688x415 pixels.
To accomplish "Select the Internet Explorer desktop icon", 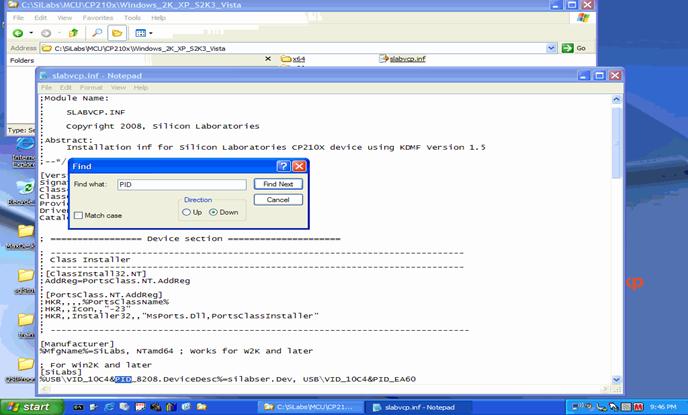I will (25, 153).
